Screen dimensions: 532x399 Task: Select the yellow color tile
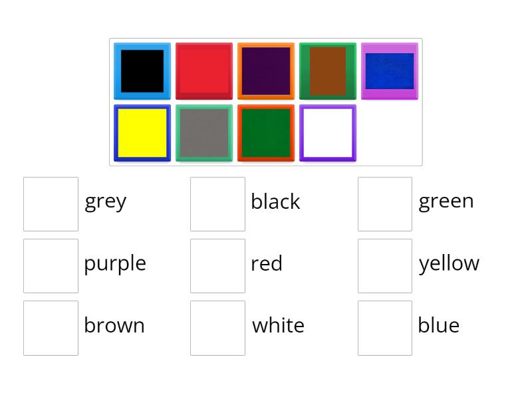coord(142,132)
